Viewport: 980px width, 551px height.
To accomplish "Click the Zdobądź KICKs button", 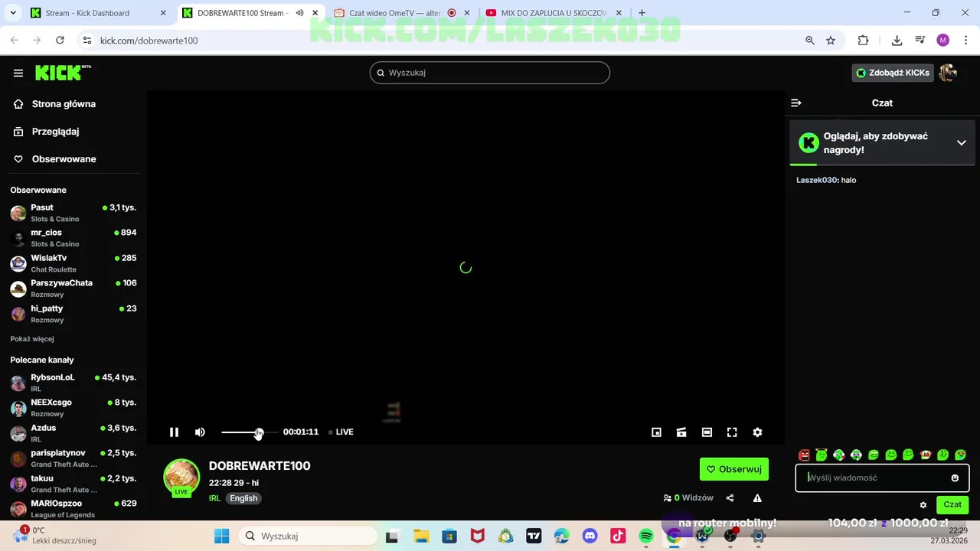I will 893,73.
